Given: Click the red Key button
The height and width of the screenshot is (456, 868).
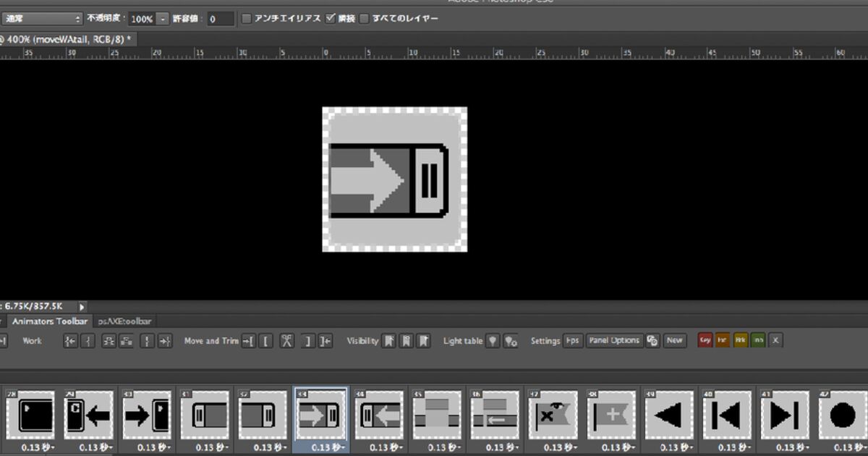Looking at the screenshot, I should tap(705, 340).
